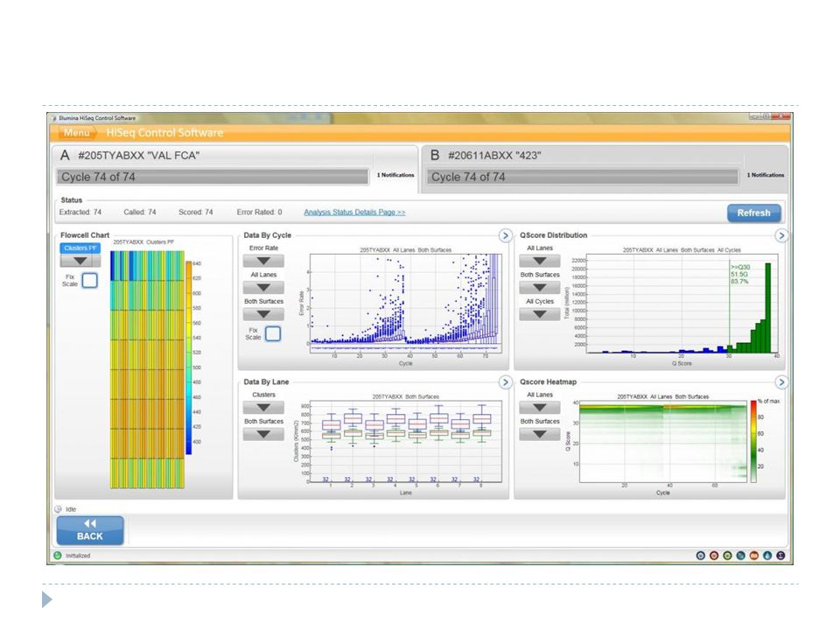
Task: Click the green ring status icon in bottom bar
Action: tap(727, 556)
